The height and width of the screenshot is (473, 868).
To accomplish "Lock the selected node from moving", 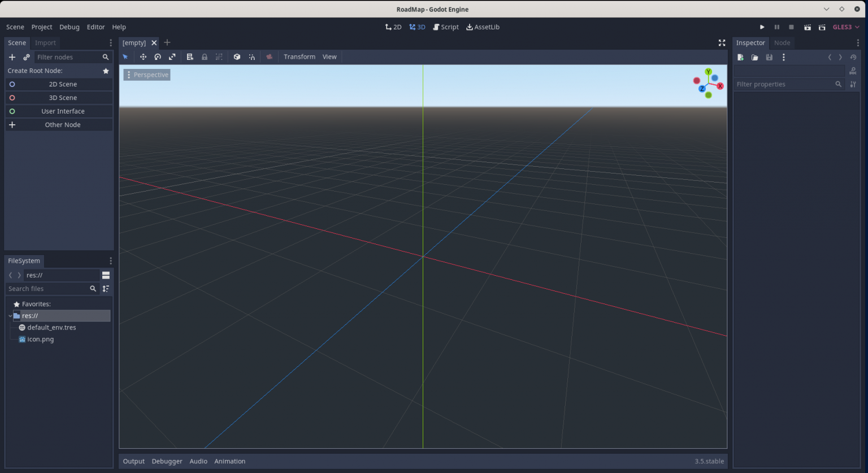I will coord(205,57).
